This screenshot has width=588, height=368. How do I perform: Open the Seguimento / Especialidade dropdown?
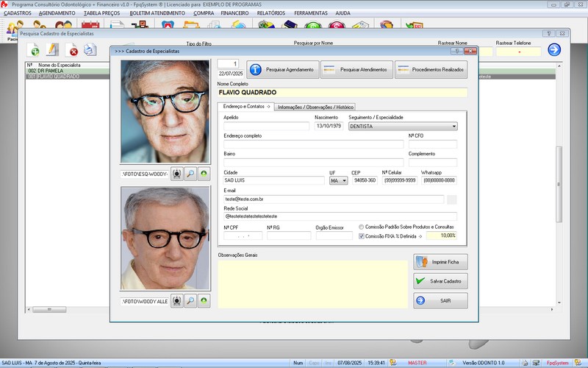[453, 127]
